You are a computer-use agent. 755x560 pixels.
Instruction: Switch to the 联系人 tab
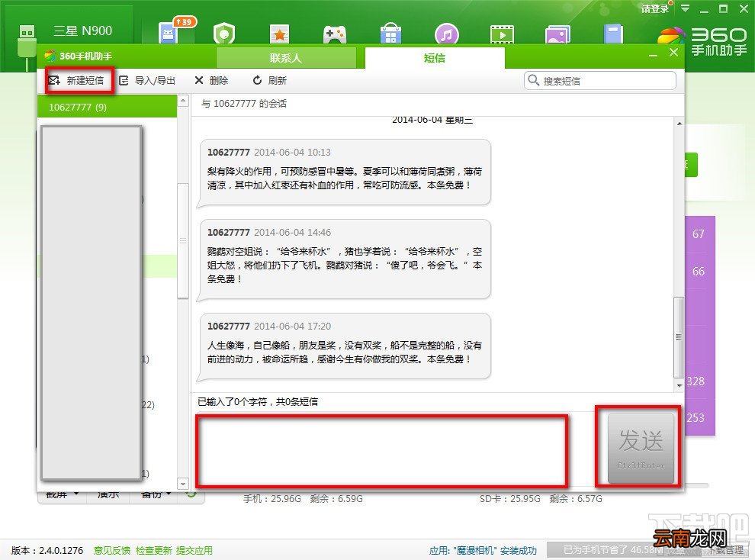coord(286,58)
